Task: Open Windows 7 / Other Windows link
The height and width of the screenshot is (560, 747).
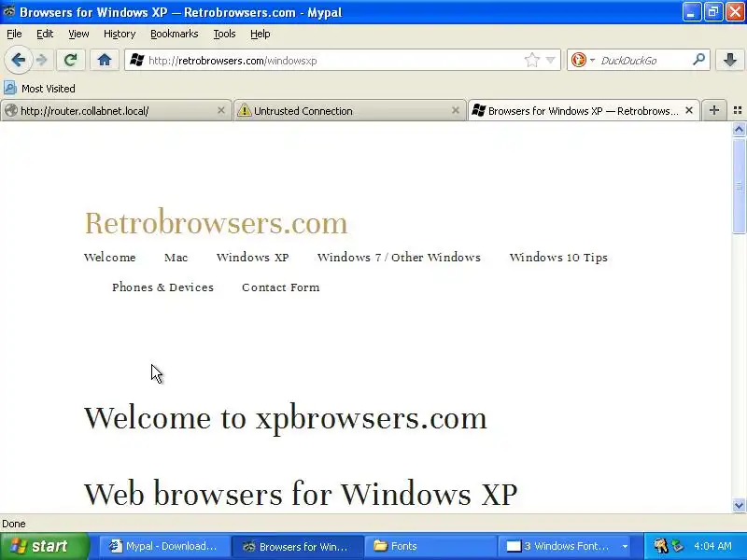Action: click(x=399, y=258)
